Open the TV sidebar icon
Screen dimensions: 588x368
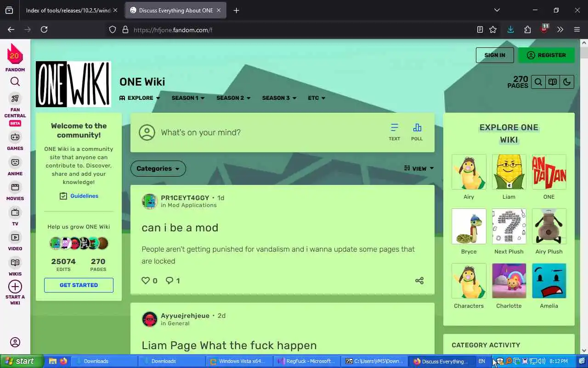coord(15,212)
